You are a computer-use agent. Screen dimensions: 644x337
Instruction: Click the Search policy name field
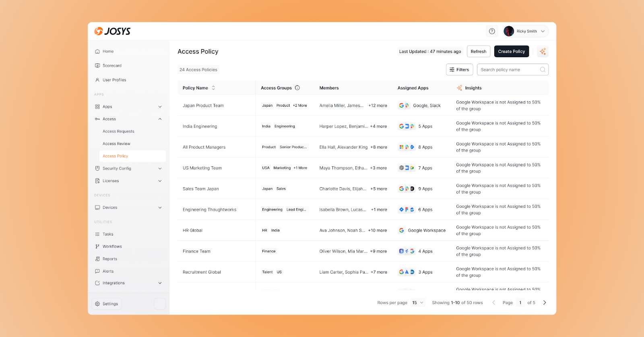512,70
